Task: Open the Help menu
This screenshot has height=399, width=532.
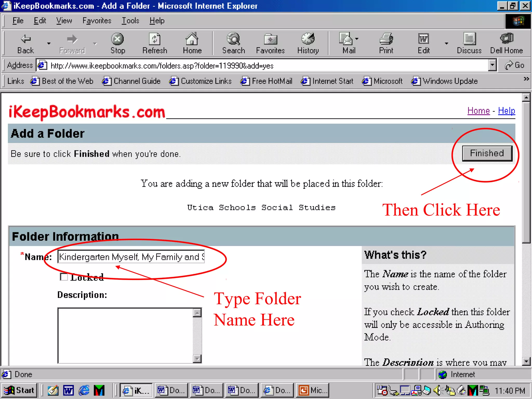Action: [x=157, y=21]
